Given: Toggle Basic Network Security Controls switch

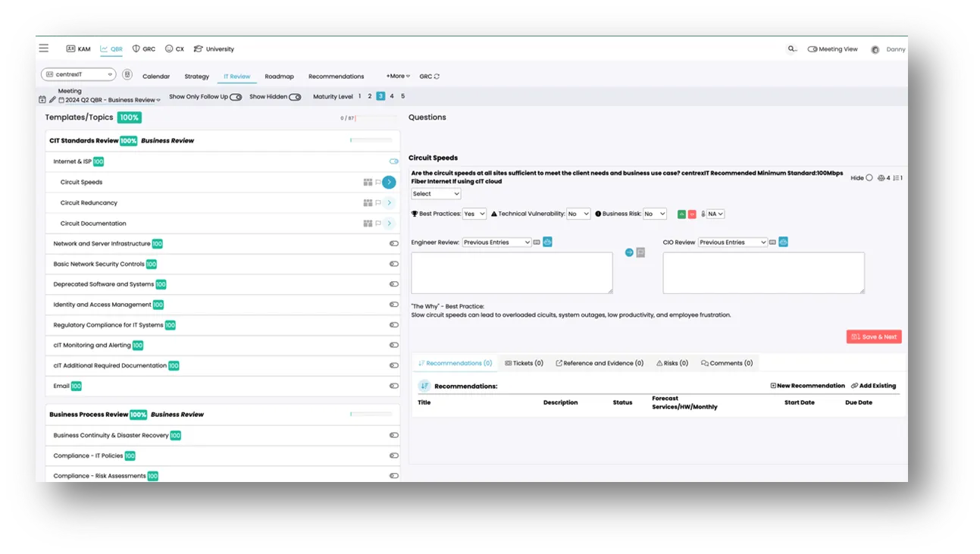Looking at the screenshot, I should click(394, 264).
